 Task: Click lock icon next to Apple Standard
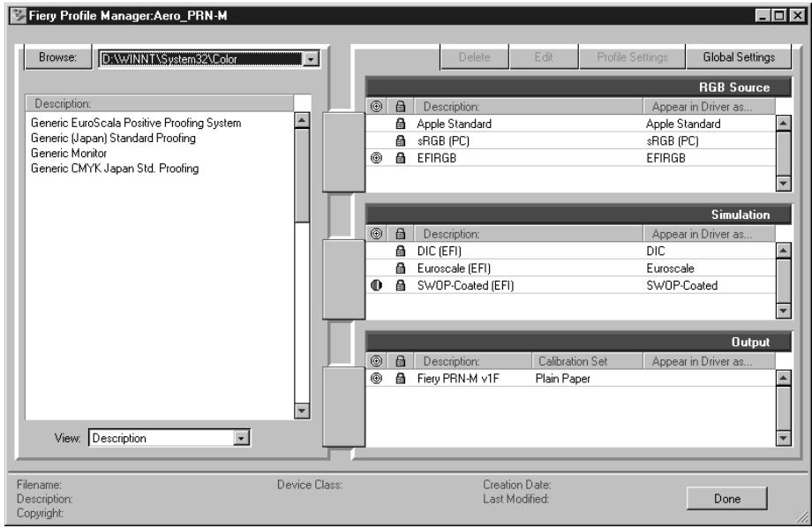pyautogui.click(x=401, y=124)
